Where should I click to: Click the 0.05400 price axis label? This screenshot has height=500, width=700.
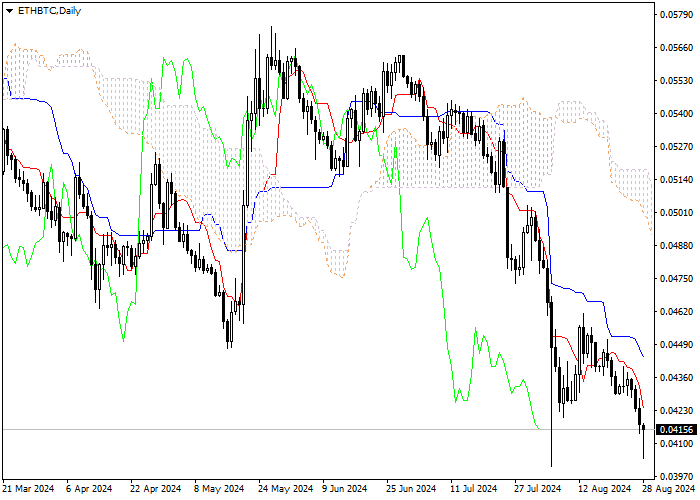(x=676, y=114)
